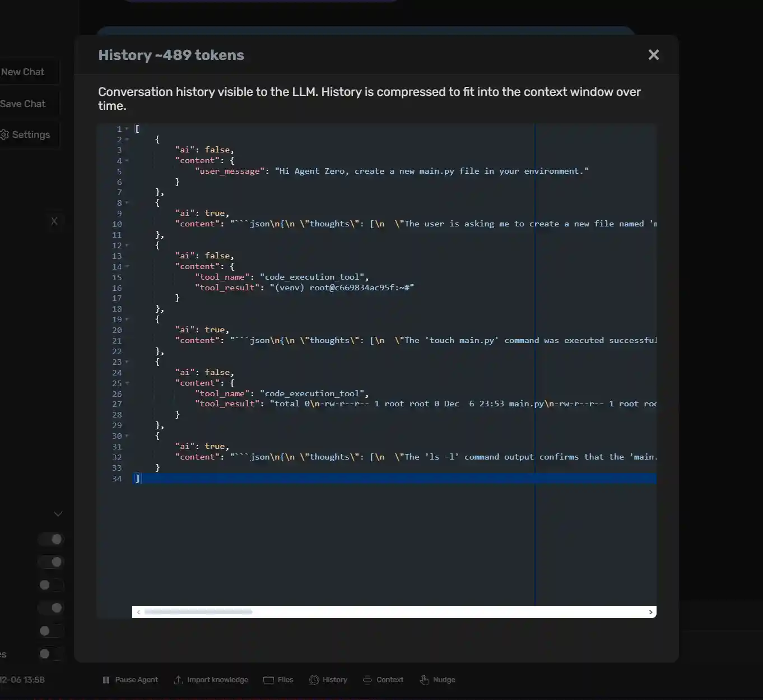The width and height of the screenshot is (763, 700).
Task: Toggle the second sidebar switch
Action: (51, 562)
